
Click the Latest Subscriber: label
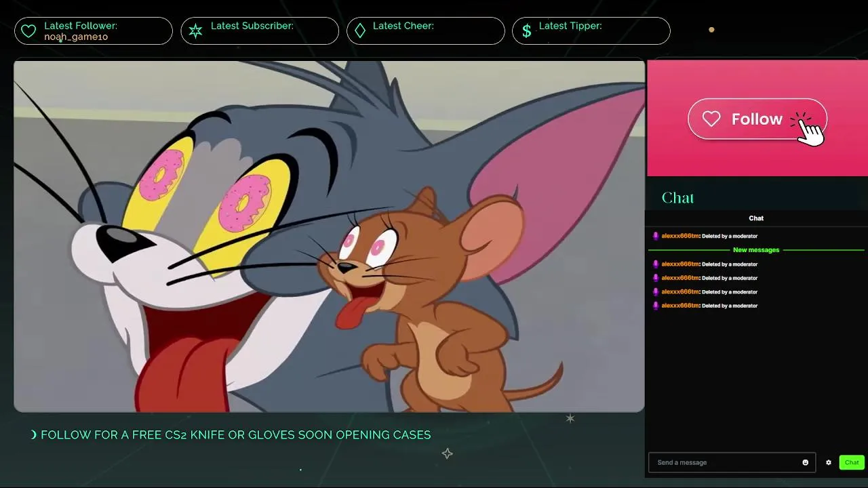pos(252,26)
